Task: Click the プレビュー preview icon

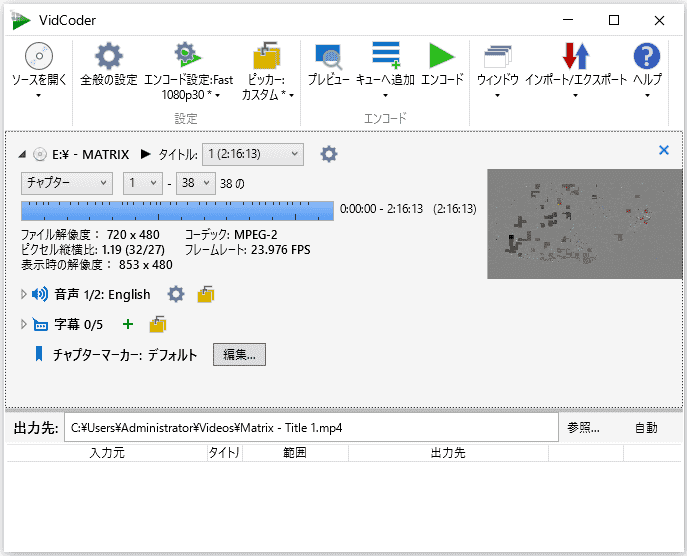Action: point(328,56)
